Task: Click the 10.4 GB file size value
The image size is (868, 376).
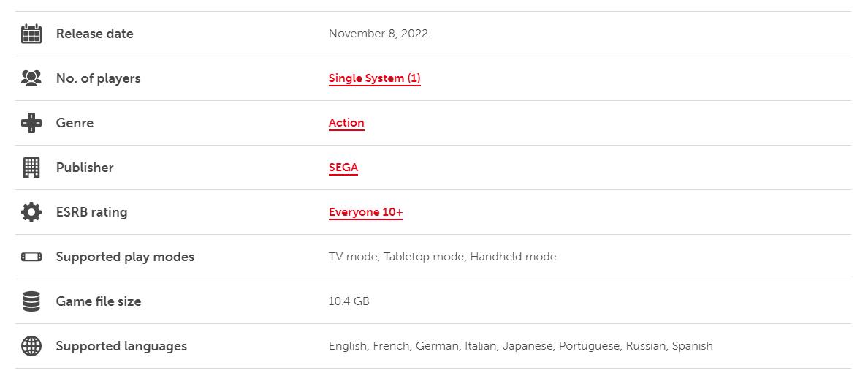Action: click(x=349, y=301)
